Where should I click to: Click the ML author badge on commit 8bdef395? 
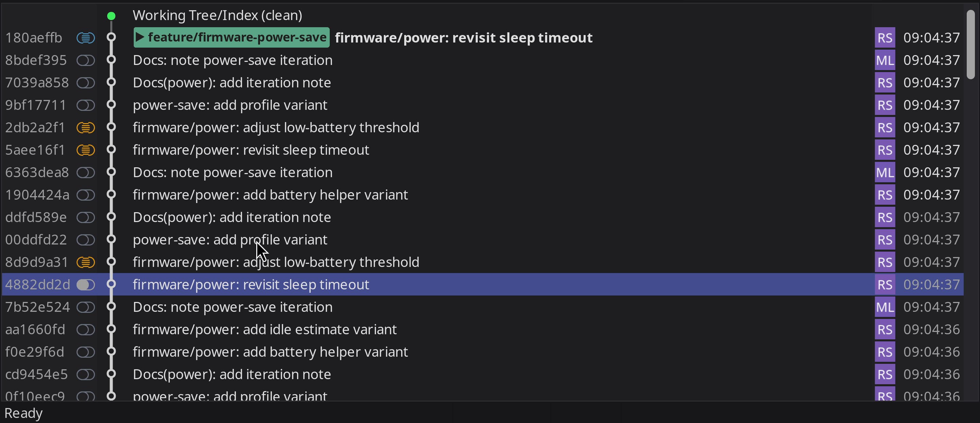[x=884, y=60]
